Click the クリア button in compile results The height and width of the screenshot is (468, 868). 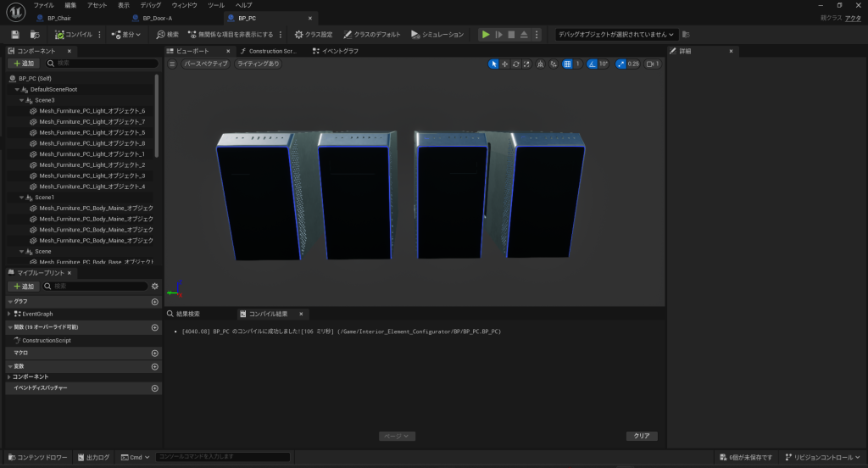[642, 436]
